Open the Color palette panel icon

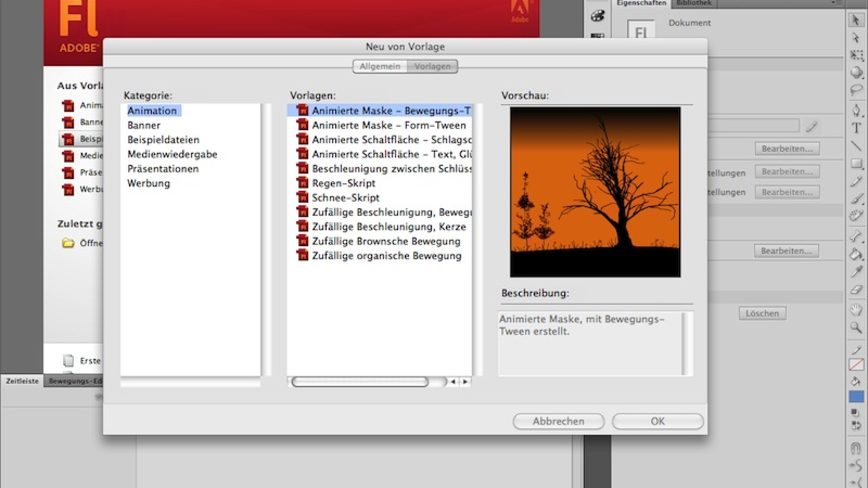click(x=597, y=16)
